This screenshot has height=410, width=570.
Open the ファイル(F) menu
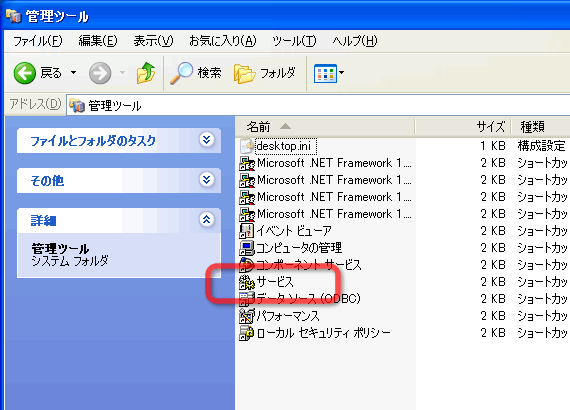[x=38, y=41]
